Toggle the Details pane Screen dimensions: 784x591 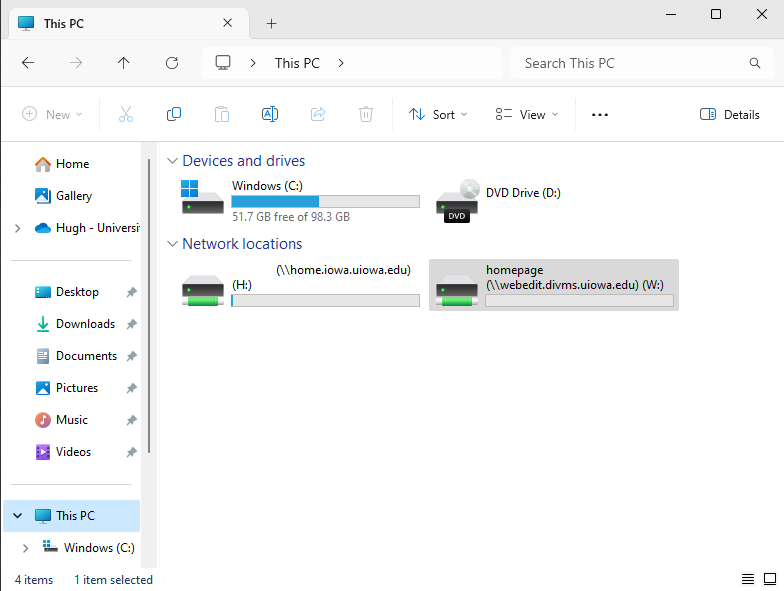pyautogui.click(x=730, y=114)
